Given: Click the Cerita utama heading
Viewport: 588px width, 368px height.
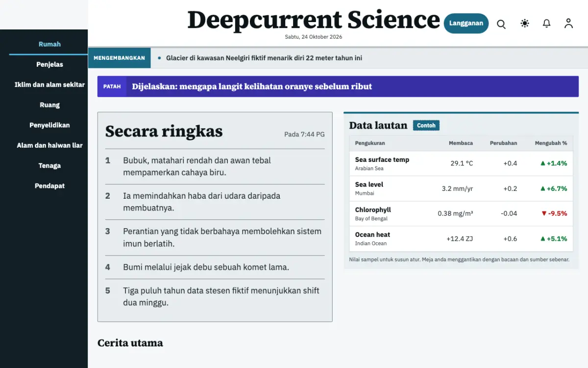Looking at the screenshot, I should coord(130,343).
